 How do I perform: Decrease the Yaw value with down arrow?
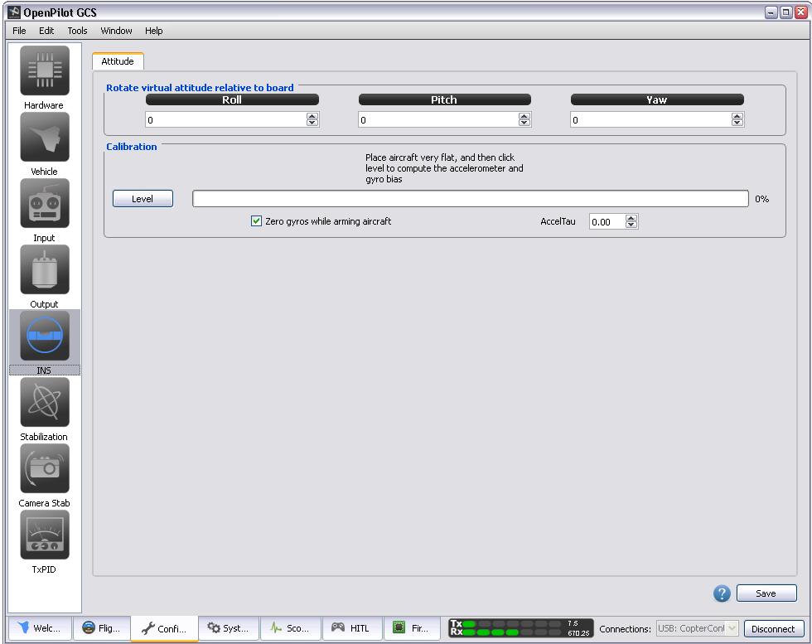click(737, 123)
